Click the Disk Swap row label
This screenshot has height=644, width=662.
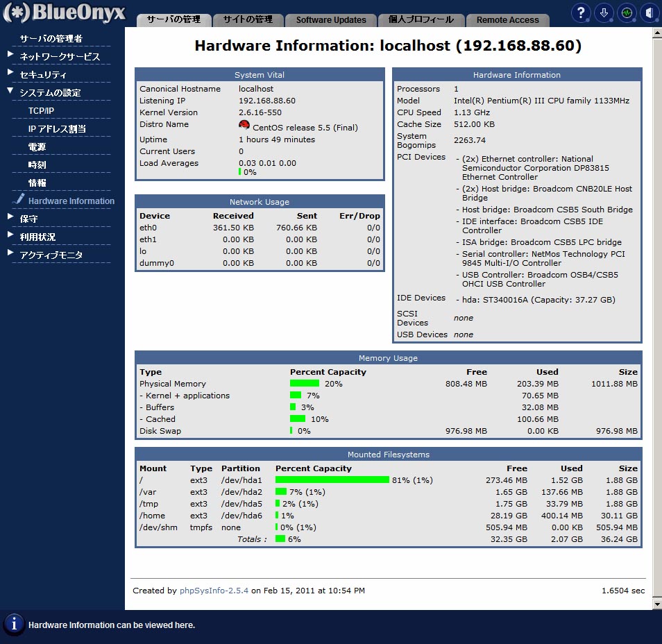(x=160, y=431)
